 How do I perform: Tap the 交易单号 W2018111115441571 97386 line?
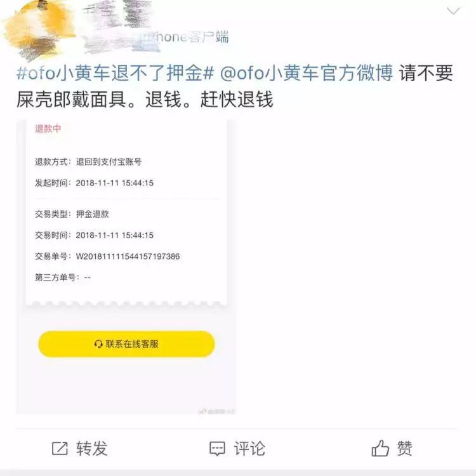tap(107, 256)
